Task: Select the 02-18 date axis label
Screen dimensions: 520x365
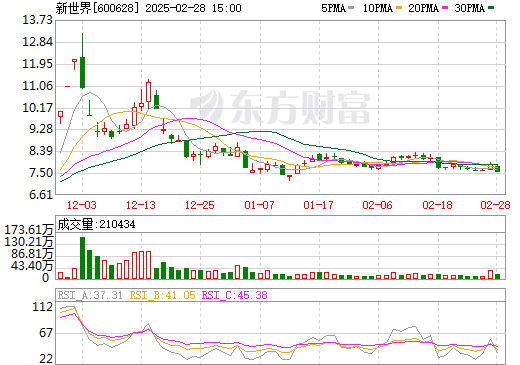Action: point(437,205)
